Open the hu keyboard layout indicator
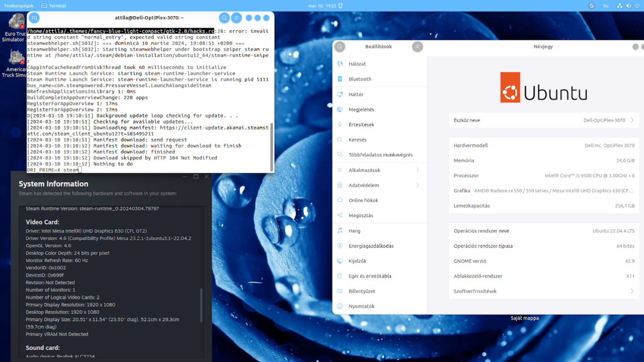 pyautogui.click(x=606, y=6)
